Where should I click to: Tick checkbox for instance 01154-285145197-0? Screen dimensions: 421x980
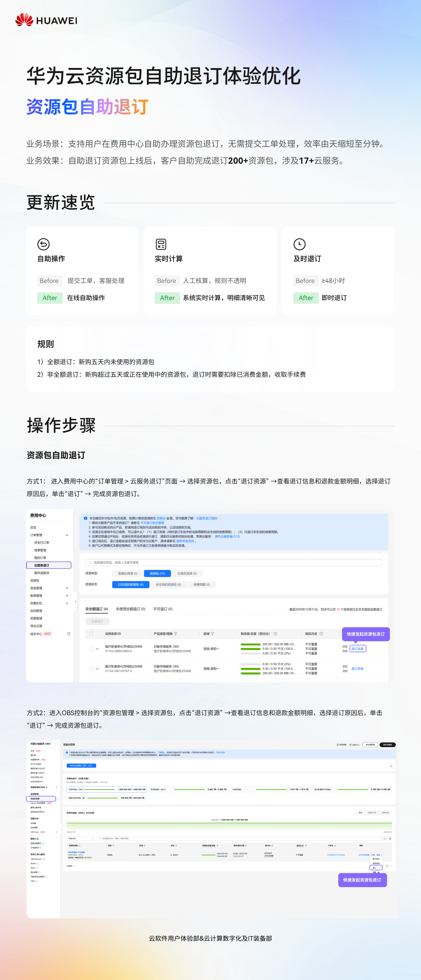click(91, 669)
